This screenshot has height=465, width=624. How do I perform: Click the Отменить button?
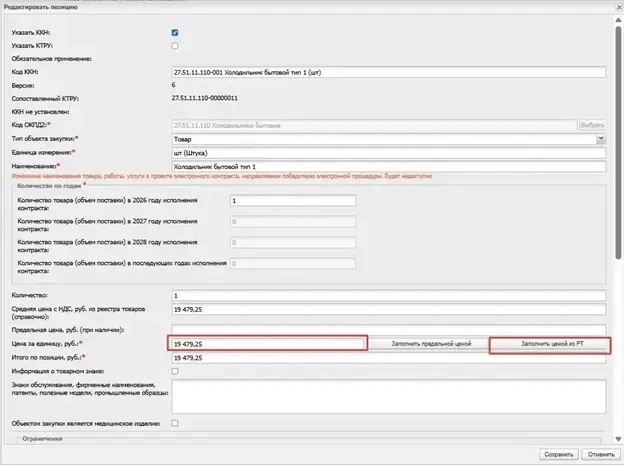[601, 454]
